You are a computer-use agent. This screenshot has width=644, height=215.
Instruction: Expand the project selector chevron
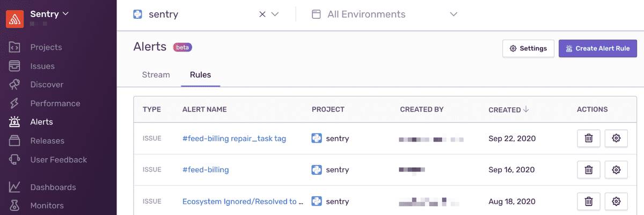[275, 14]
